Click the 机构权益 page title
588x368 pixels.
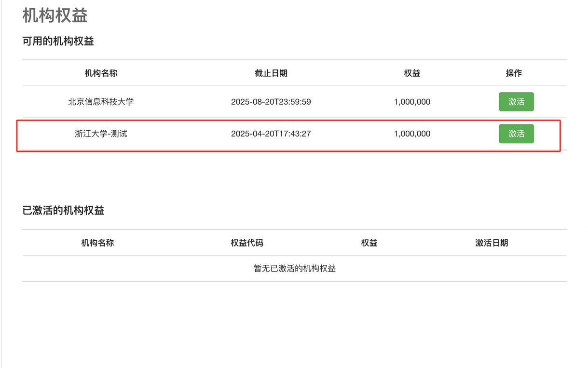[55, 15]
